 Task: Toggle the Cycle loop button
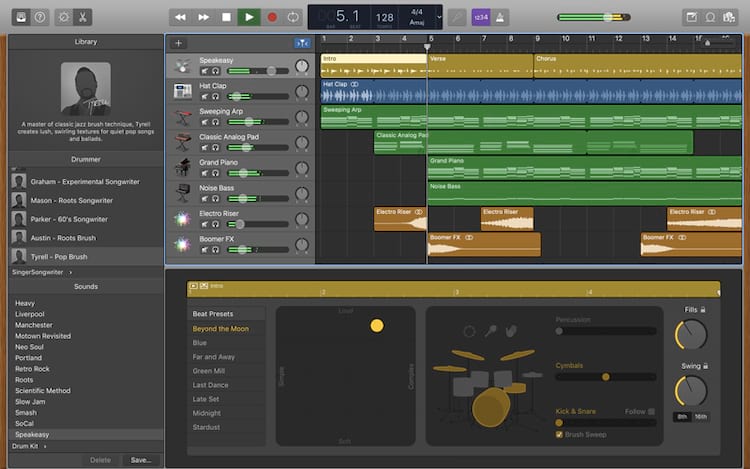(293, 17)
